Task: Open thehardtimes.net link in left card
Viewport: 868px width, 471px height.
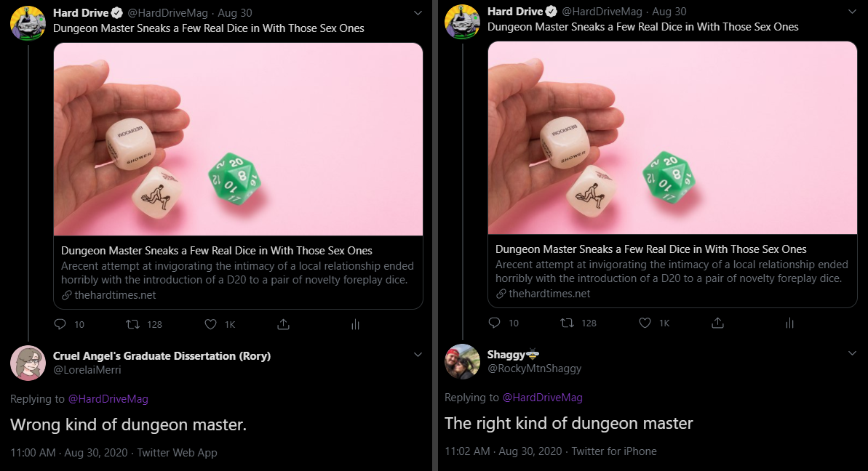Action: click(115, 295)
